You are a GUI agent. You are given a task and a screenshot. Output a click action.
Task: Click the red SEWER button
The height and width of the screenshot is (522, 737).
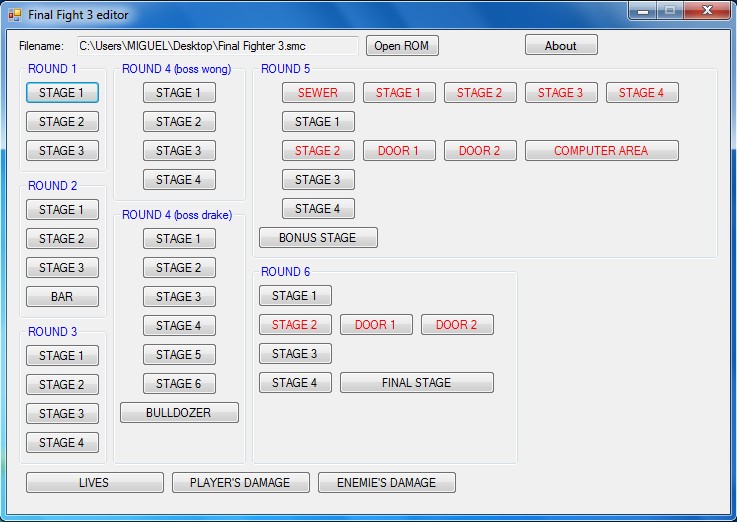point(318,93)
